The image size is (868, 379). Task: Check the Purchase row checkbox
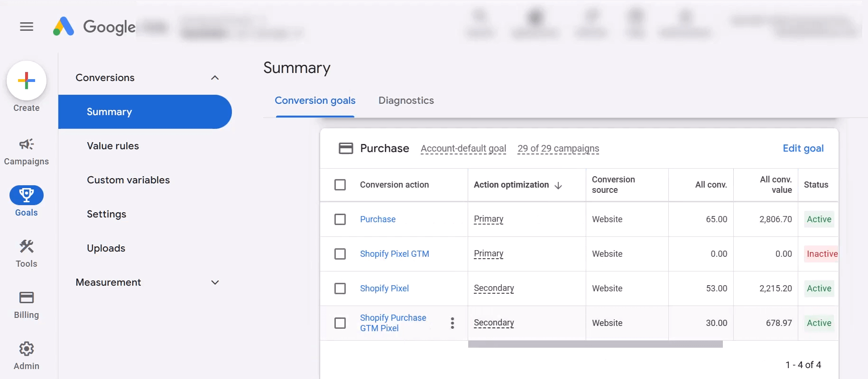pyautogui.click(x=340, y=219)
